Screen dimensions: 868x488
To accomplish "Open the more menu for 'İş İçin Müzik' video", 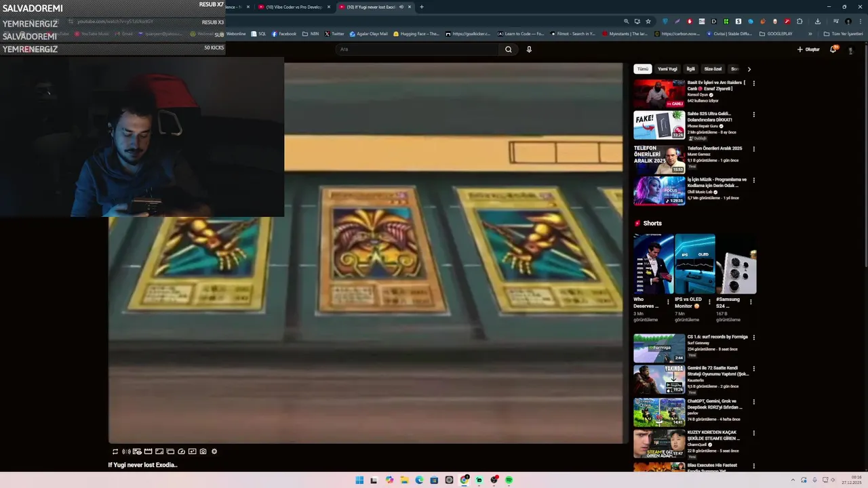I will 753,180.
